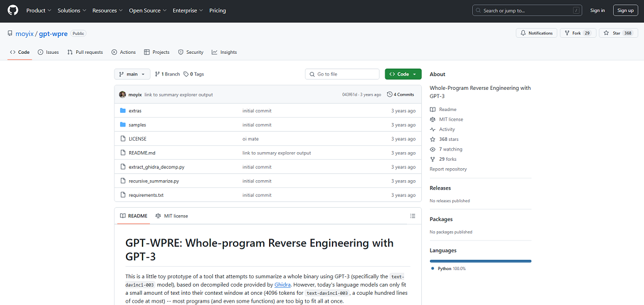The width and height of the screenshot is (644, 305).
Task: Open the Ghidra hyperlink in README
Action: click(x=283, y=284)
